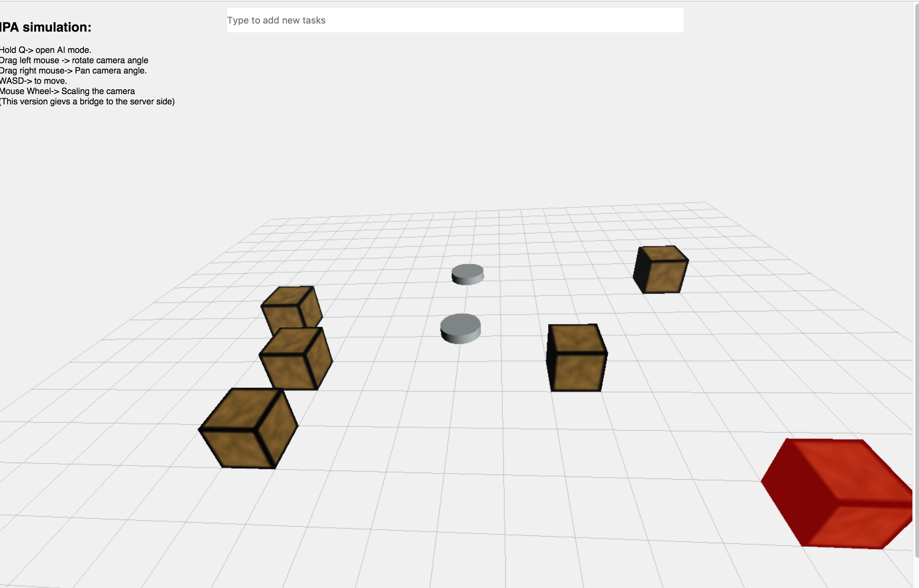
Task: Click 'Drag left mouse -> rotate camera angle'
Action: [x=74, y=60]
